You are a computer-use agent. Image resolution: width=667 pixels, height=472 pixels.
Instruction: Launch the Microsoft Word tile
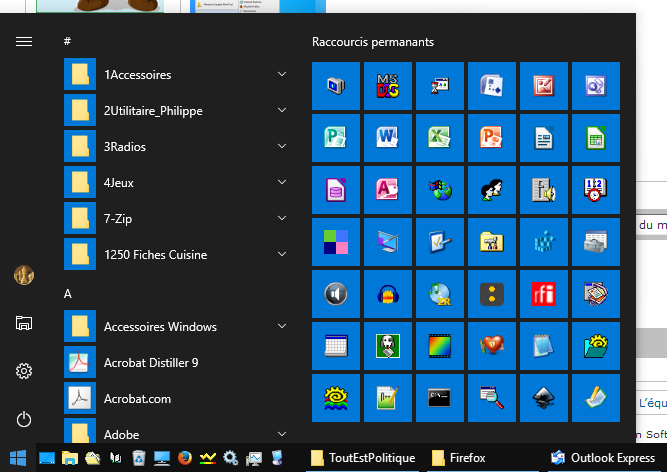(x=386, y=138)
